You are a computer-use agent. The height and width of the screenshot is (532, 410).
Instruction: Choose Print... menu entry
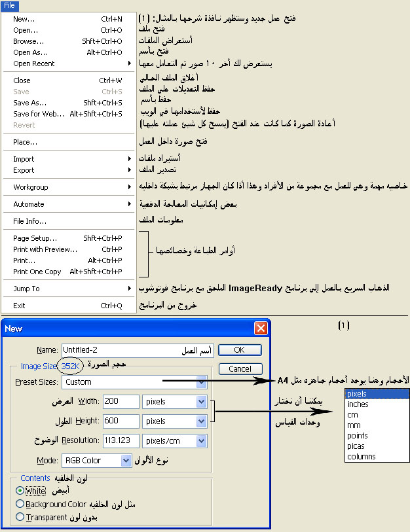click(68, 260)
